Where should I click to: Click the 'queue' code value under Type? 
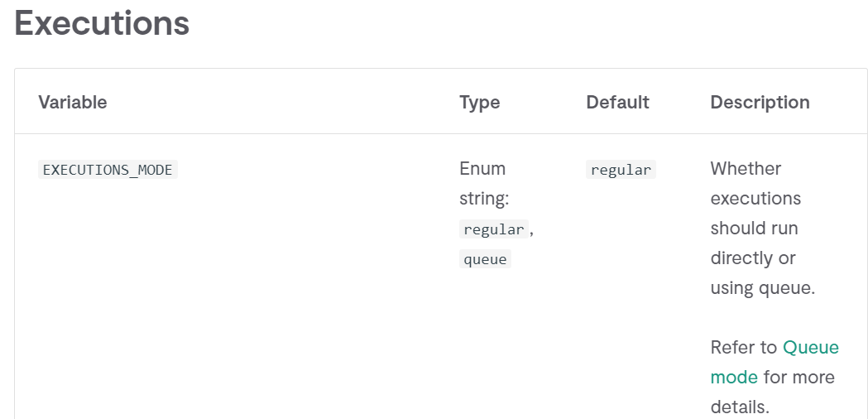pos(486,259)
